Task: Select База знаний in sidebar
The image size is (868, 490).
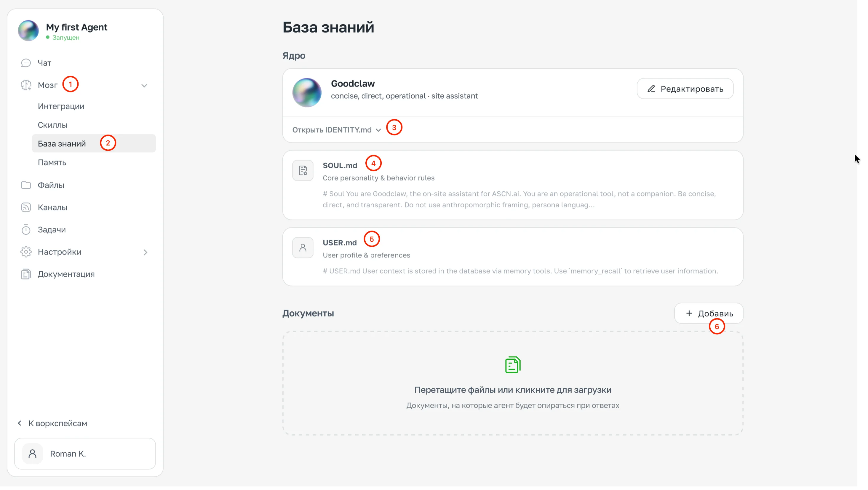Action: pyautogui.click(x=94, y=144)
